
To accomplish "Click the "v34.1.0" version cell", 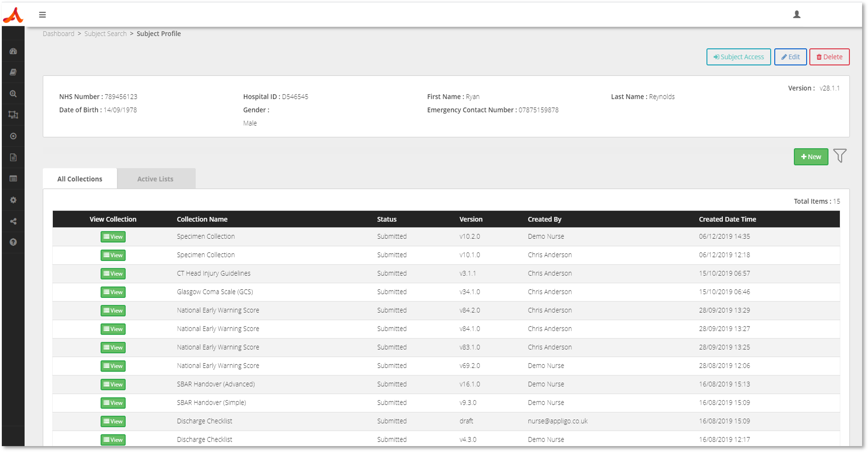I will click(x=469, y=292).
